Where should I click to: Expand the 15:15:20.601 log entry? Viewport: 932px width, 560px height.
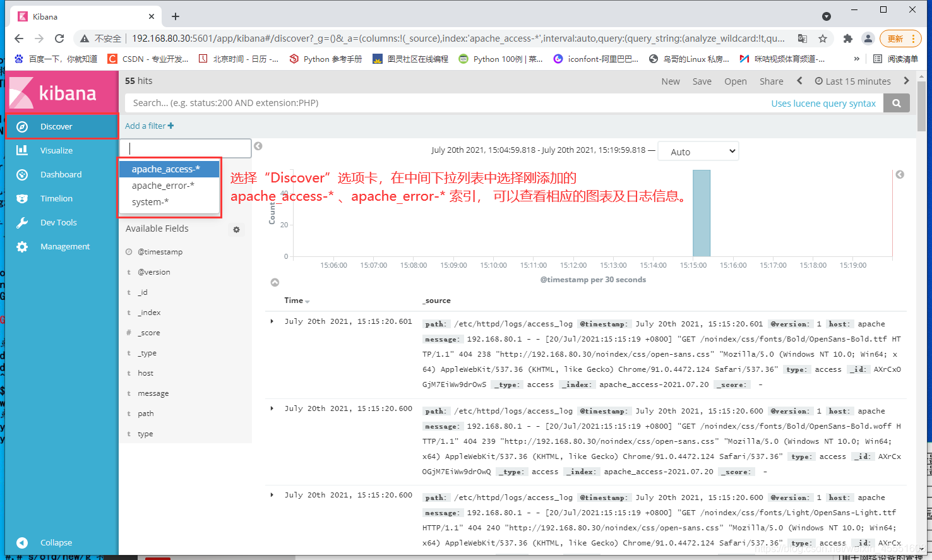coord(272,321)
